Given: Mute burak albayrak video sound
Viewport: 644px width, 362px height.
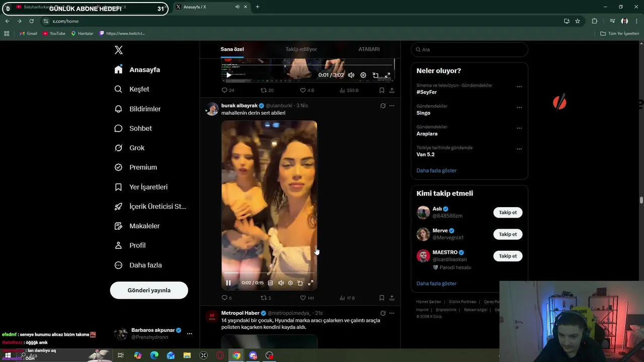Looking at the screenshot, I should (281, 283).
